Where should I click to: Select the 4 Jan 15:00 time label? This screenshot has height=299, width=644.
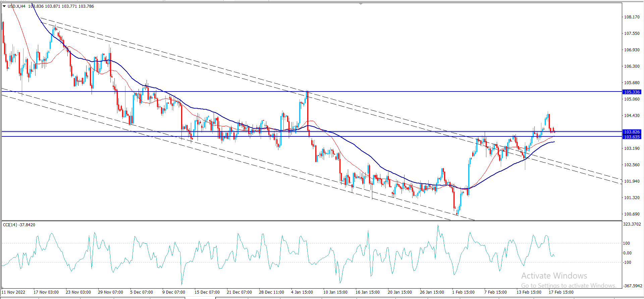tap(302, 292)
